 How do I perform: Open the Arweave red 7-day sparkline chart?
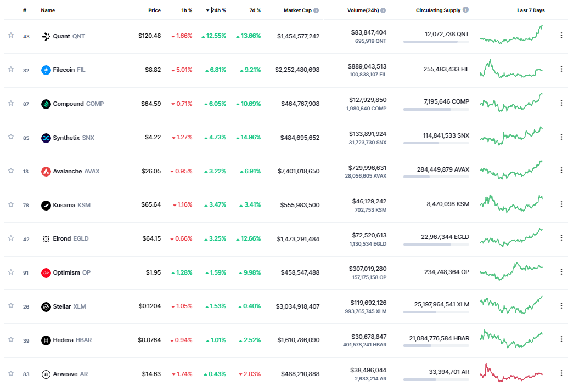tap(511, 373)
